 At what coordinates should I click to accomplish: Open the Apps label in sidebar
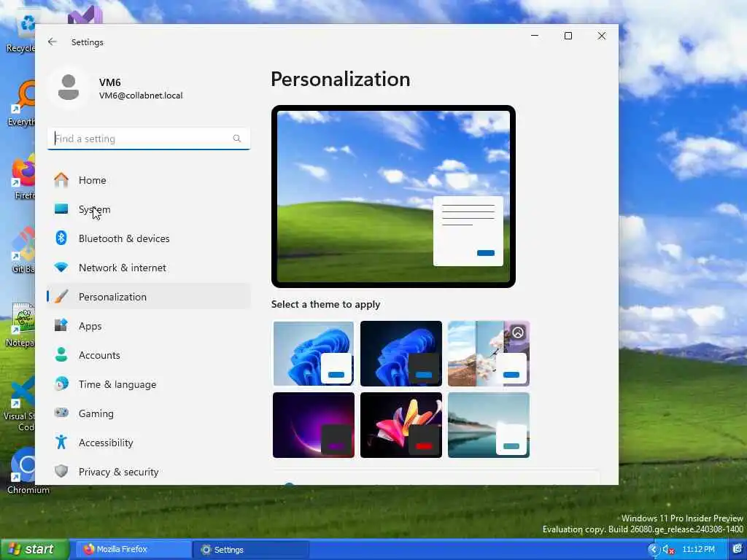[x=90, y=326]
